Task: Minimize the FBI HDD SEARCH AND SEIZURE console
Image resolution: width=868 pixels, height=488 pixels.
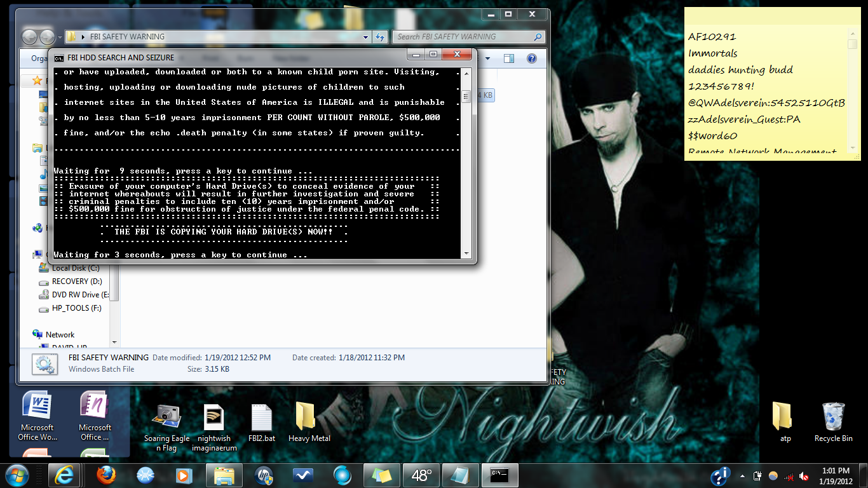Action: pyautogui.click(x=417, y=55)
